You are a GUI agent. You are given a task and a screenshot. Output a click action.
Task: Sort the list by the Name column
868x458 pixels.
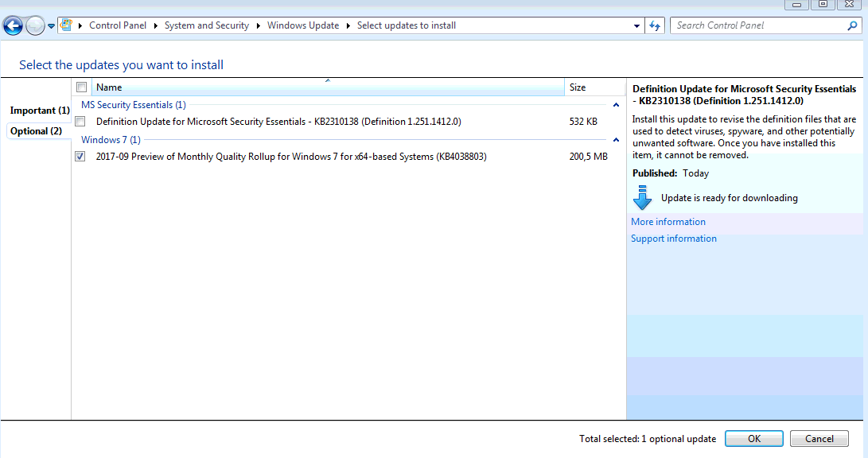click(328, 87)
